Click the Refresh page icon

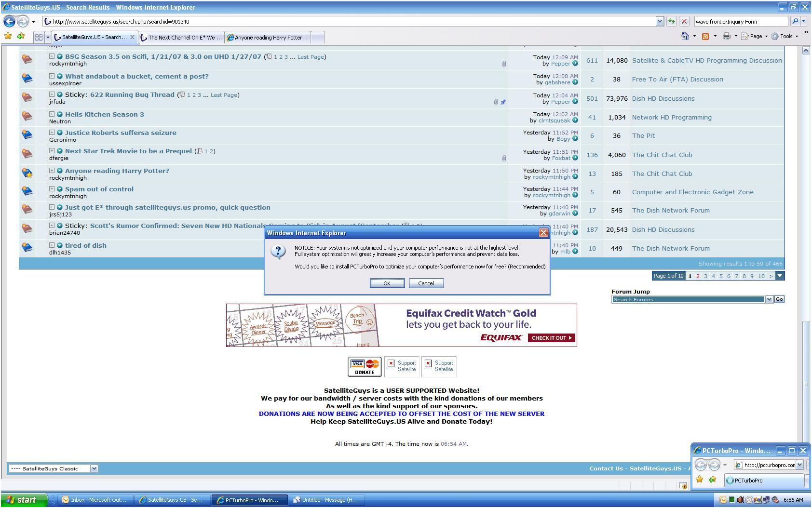pyautogui.click(x=672, y=21)
